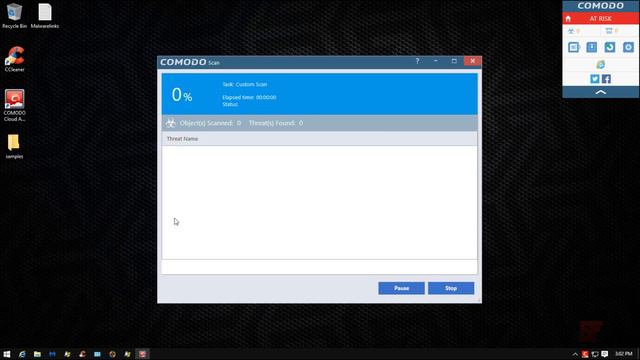The width and height of the screenshot is (640, 360).
Task: Click the orange circular taskbar icon
Action: [112, 354]
